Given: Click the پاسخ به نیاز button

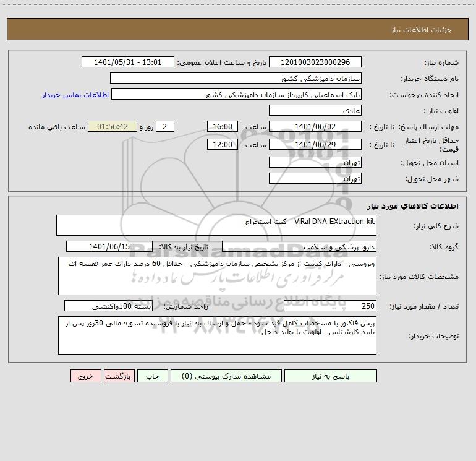Looking at the screenshot, I should (x=331, y=376).
